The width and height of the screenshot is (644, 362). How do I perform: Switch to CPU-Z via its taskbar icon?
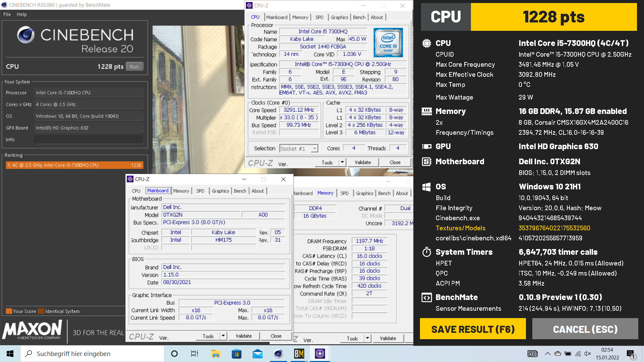[320, 354]
